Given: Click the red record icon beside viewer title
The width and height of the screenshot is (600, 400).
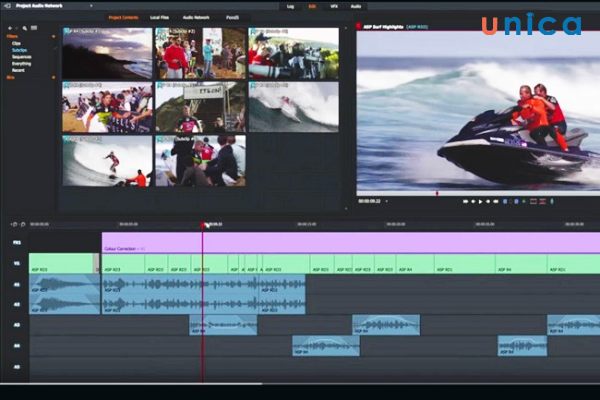Looking at the screenshot, I should tap(359, 26).
